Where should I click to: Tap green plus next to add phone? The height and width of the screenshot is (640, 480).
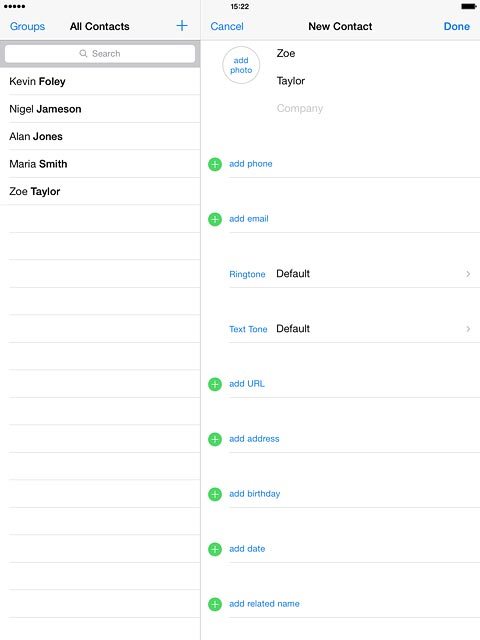[x=215, y=164]
